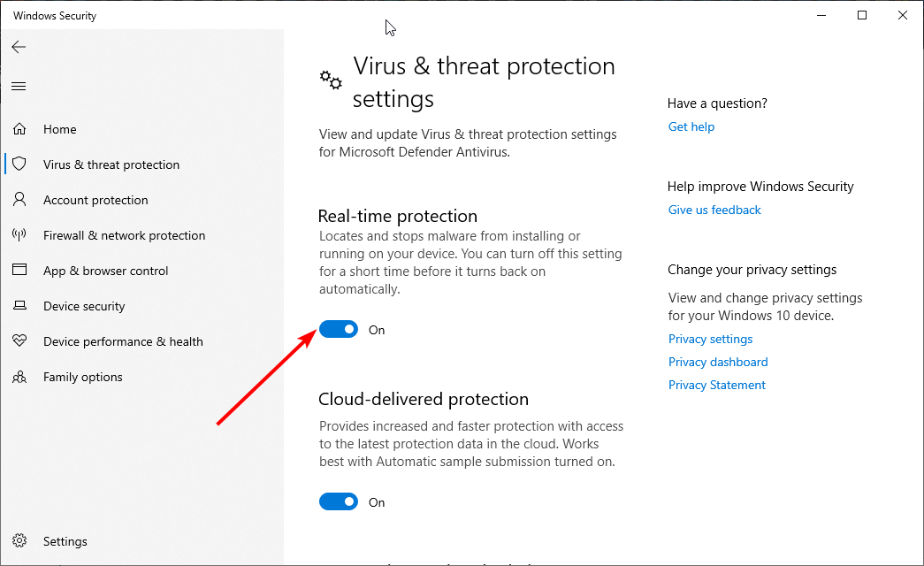Image resolution: width=924 pixels, height=566 pixels.
Task: Turn off Real-time protection toggle
Action: point(339,330)
